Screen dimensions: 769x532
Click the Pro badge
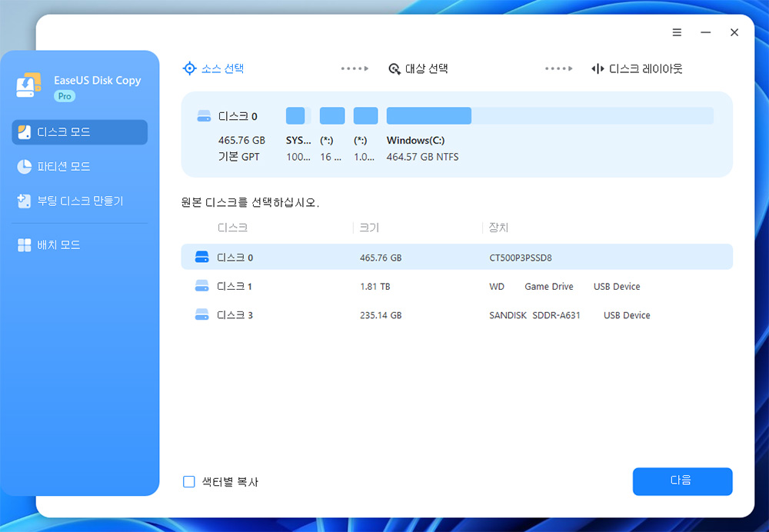(x=65, y=96)
